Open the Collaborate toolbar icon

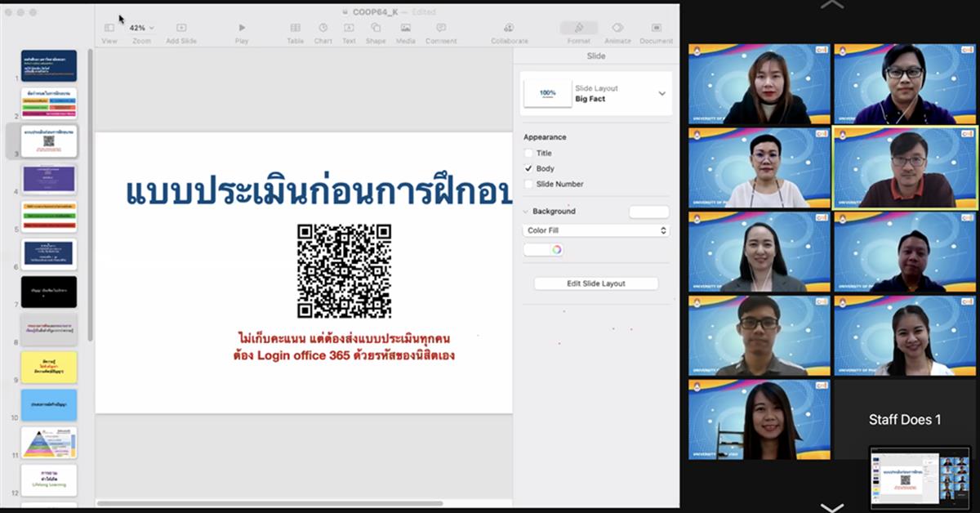tap(509, 28)
